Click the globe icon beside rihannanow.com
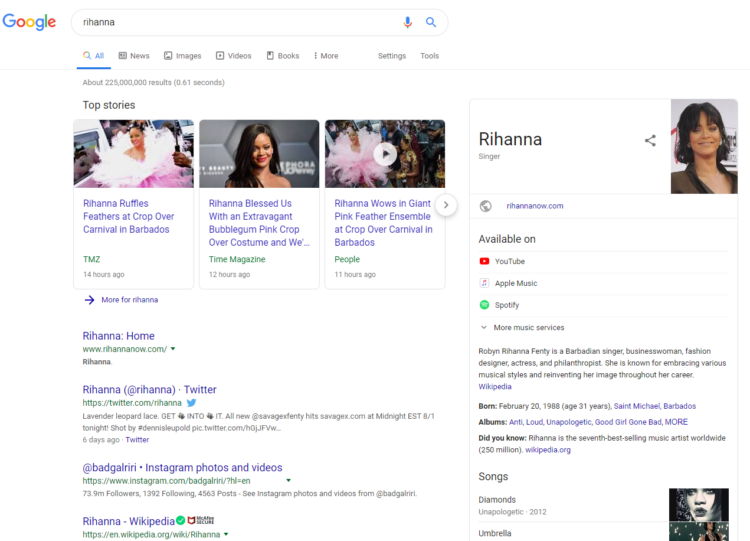750x541 pixels. tap(485, 206)
